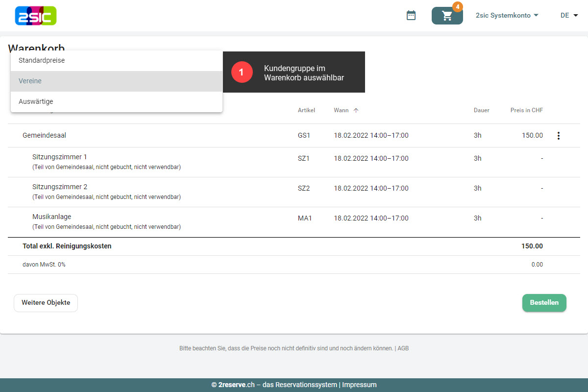Click the Preis in CHF column header
Screen dimensions: 588x392
coord(526,110)
